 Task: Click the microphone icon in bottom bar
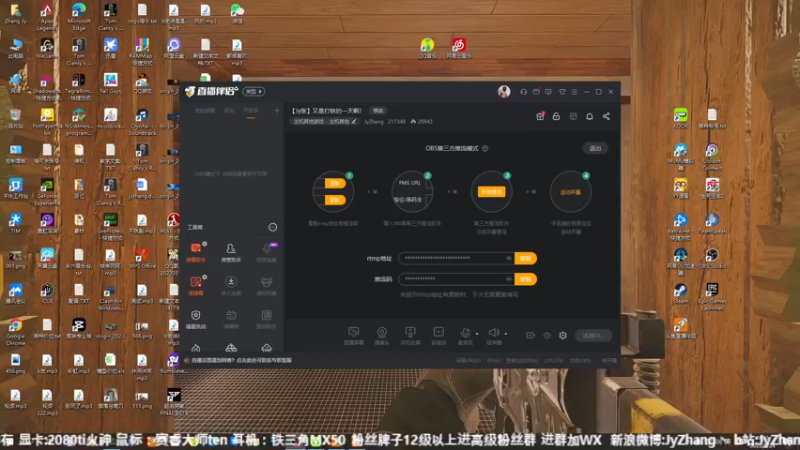(465, 334)
